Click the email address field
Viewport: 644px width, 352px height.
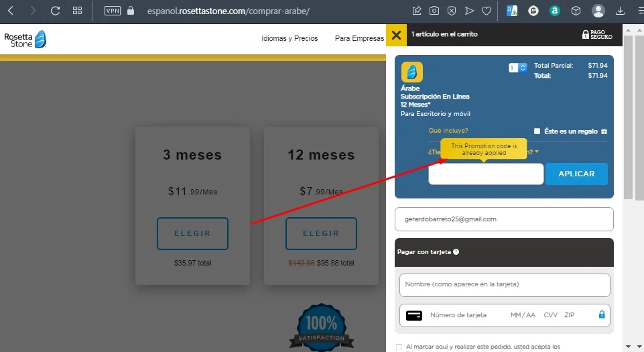[x=504, y=219]
